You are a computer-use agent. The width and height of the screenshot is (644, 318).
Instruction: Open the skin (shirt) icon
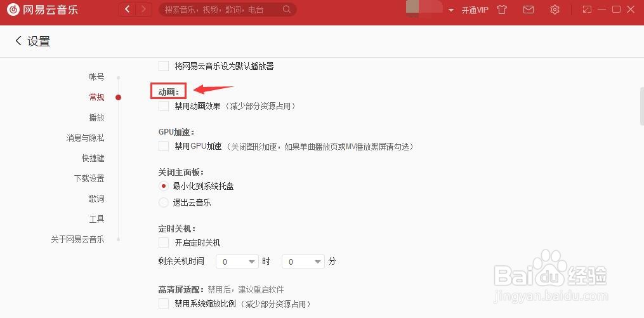[501, 10]
